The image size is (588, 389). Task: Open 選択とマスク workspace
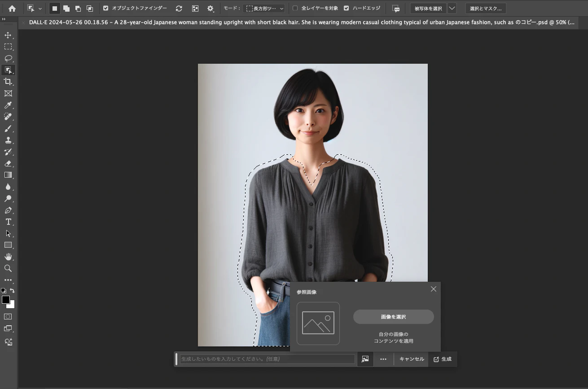[x=486, y=8]
